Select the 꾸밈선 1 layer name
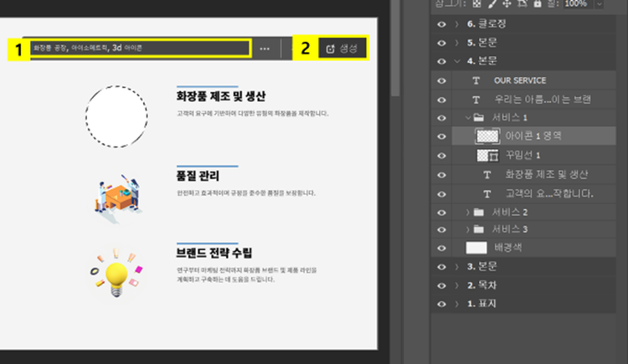This screenshot has width=628, height=364. [522, 156]
